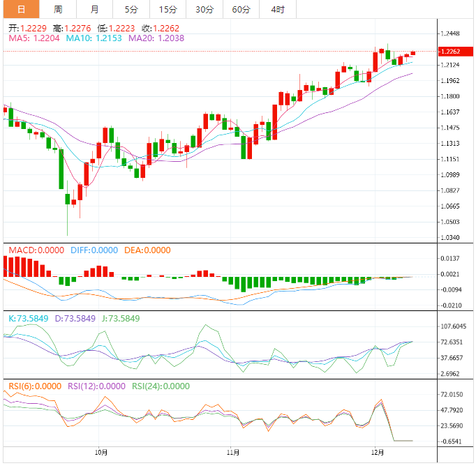476x468 pixels.
Task: Click the 1.0340 price axis label
Action: [x=450, y=238]
